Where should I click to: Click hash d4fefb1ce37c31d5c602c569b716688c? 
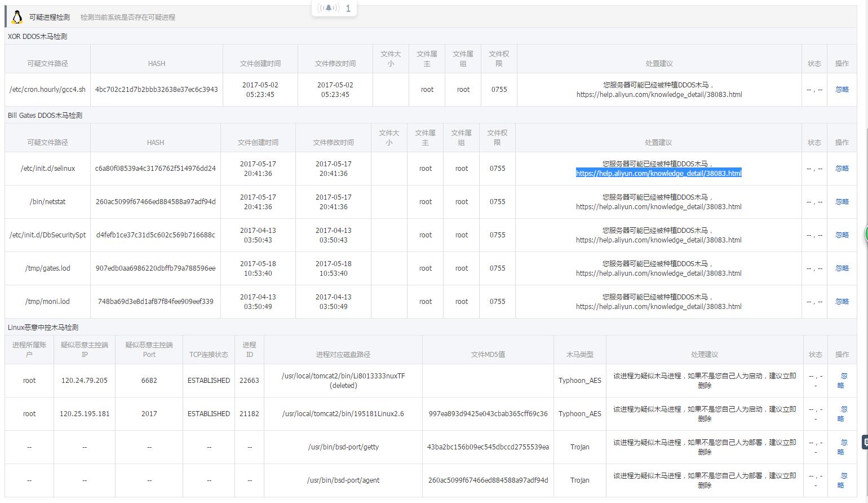point(155,235)
